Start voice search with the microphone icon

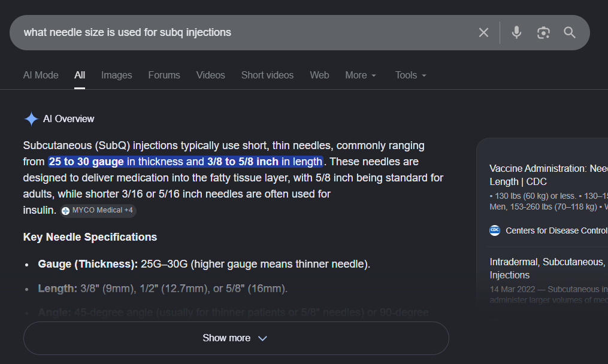pyautogui.click(x=516, y=32)
